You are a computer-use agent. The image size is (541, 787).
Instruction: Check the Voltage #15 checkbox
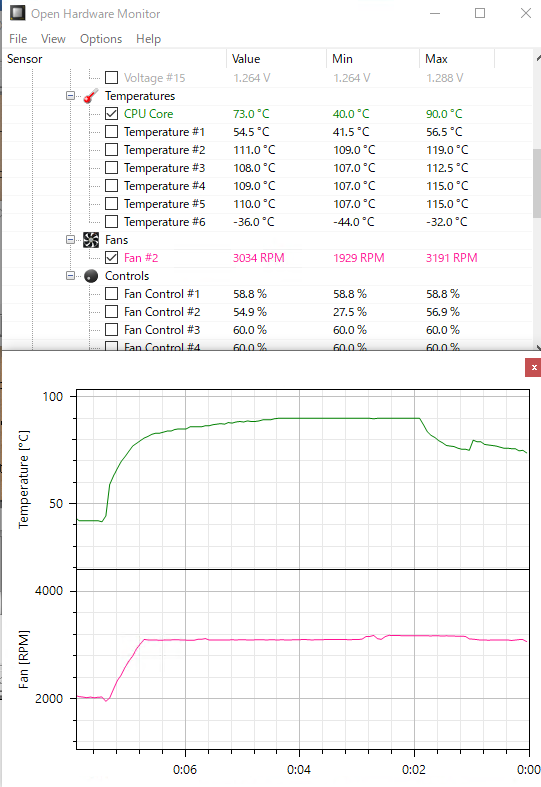point(111,78)
